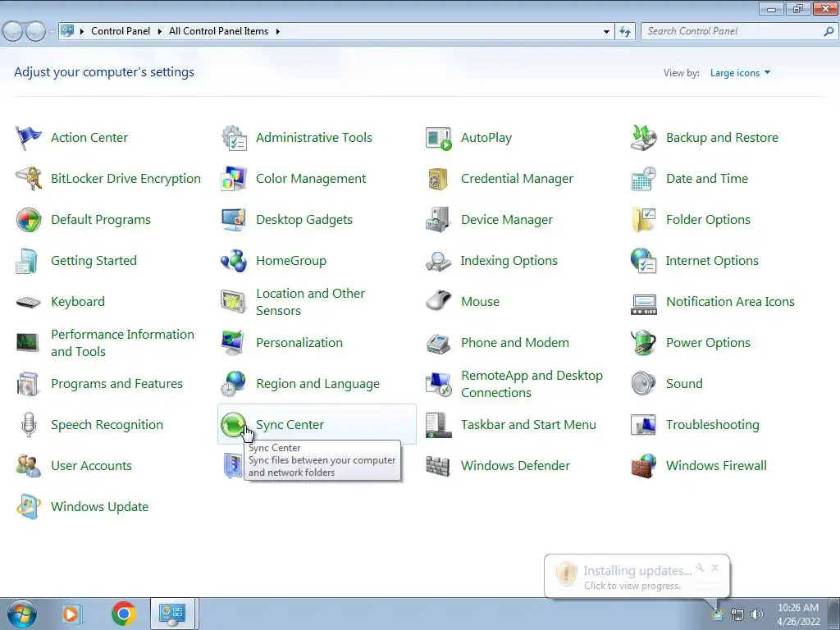Open the Action Center flag icon
This screenshot has height=630, width=840.
(29, 138)
